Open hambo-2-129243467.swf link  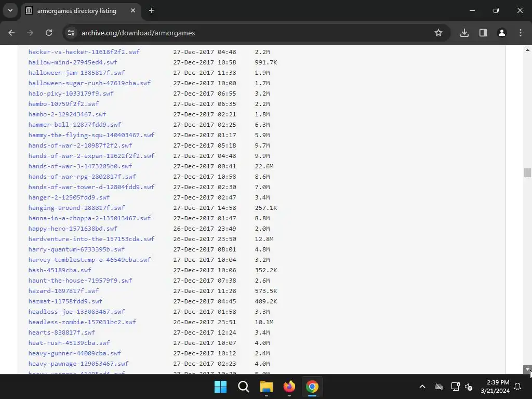coord(67,114)
